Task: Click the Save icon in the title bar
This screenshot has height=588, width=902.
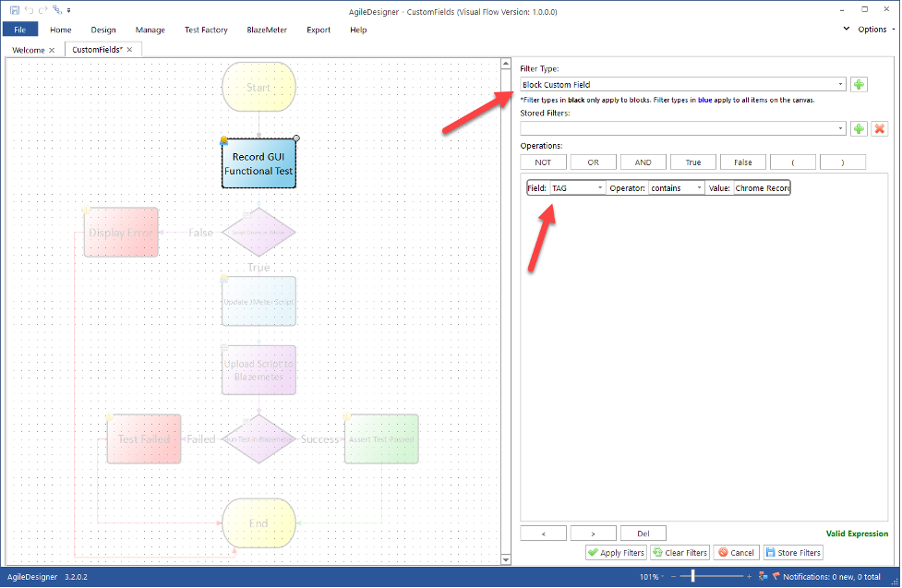Action: [14, 9]
